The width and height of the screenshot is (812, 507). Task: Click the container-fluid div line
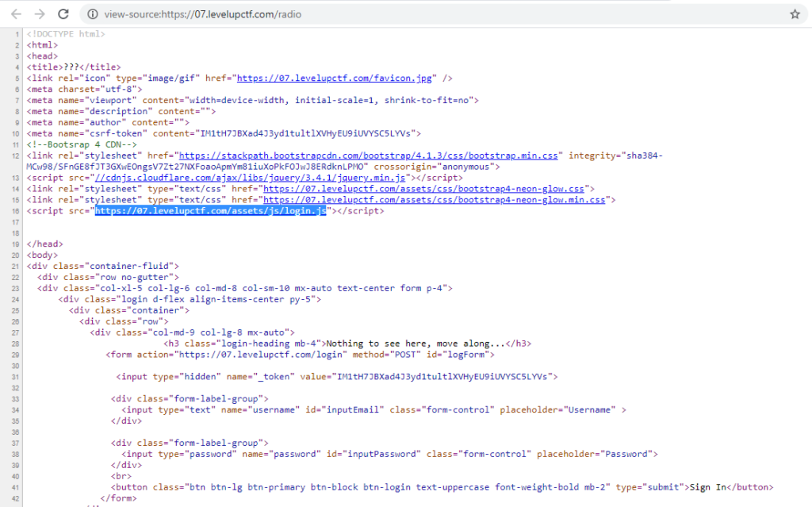click(x=103, y=266)
